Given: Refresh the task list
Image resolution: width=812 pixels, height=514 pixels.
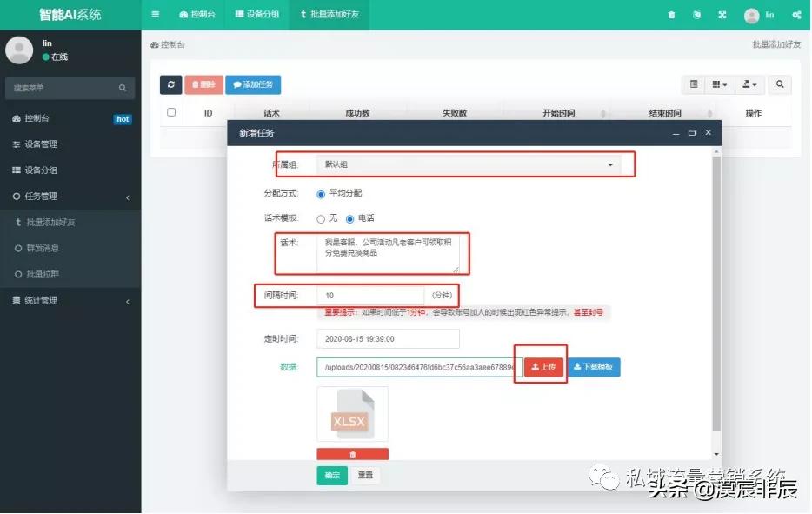Looking at the screenshot, I should [x=170, y=83].
